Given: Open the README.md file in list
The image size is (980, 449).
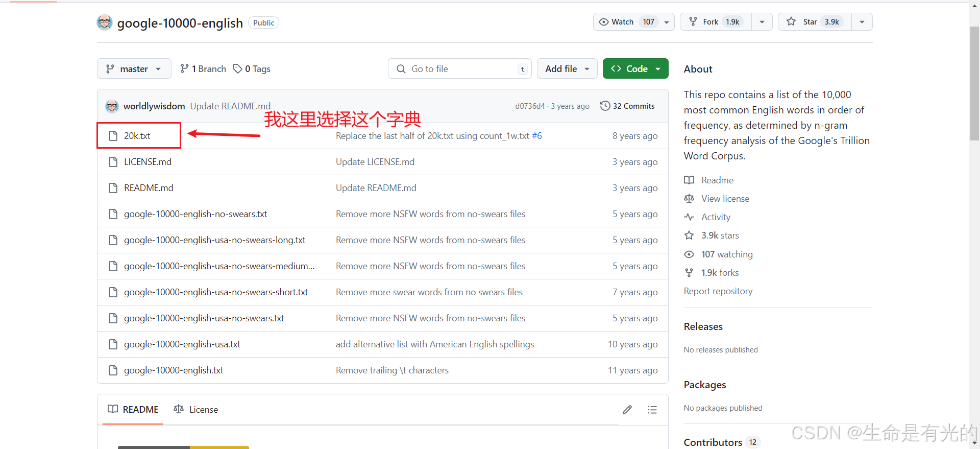Looking at the screenshot, I should (149, 187).
